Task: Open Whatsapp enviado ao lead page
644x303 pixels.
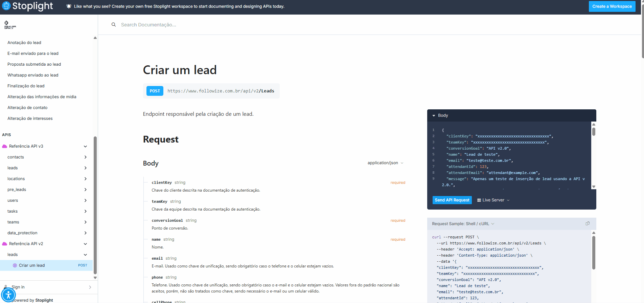Action: click(x=33, y=75)
